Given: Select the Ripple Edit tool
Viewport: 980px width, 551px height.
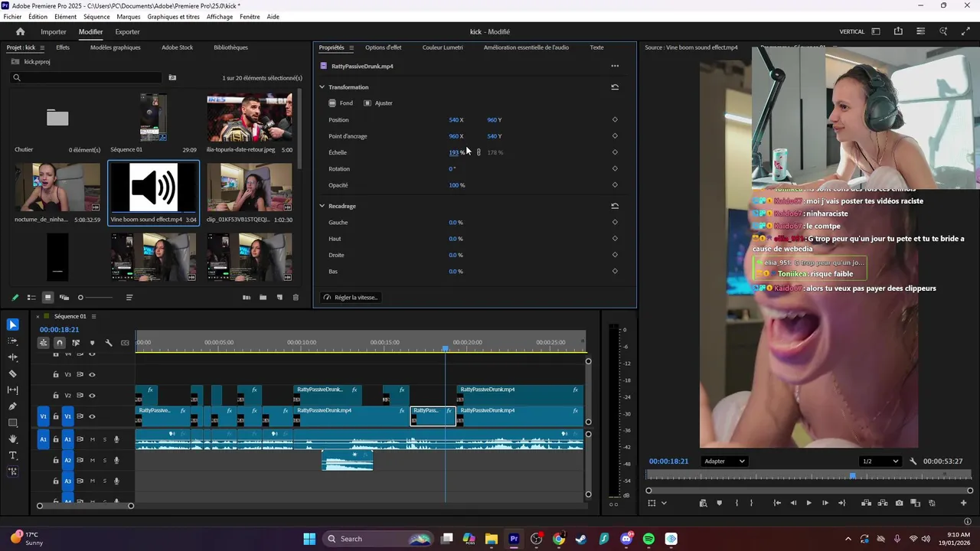Looking at the screenshot, I should click(x=13, y=357).
